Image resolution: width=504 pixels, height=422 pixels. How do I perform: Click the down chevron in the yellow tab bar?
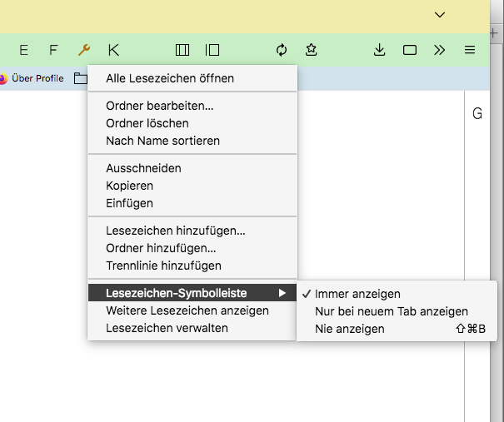[x=440, y=14]
